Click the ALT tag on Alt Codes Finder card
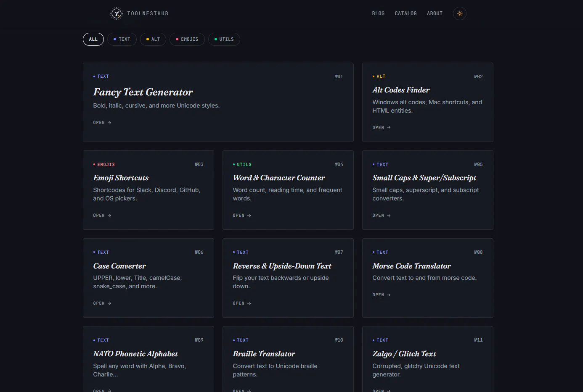The image size is (583, 392). tap(379, 76)
